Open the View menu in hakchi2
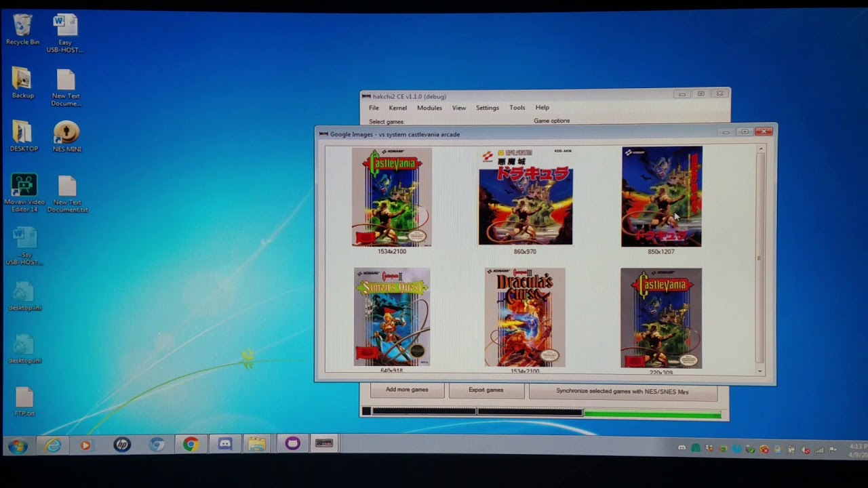Screen dimensions: 868x488 (x=459, y=108)
